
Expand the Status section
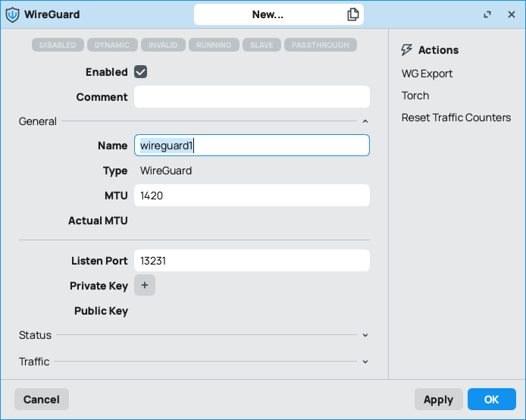[365, 335]
